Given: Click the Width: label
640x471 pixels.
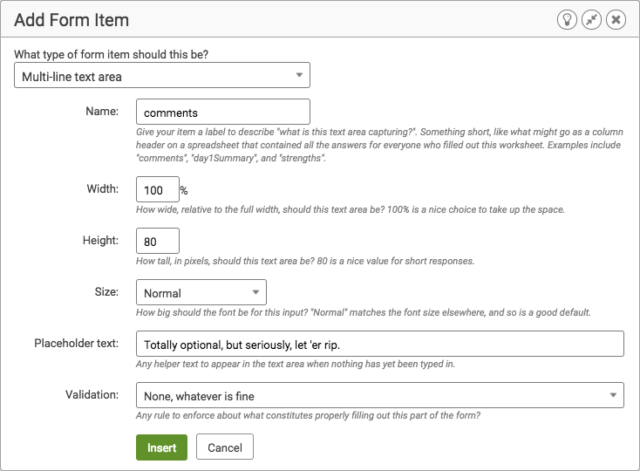Looking at the screenshot, I should (x=102, y=189).
